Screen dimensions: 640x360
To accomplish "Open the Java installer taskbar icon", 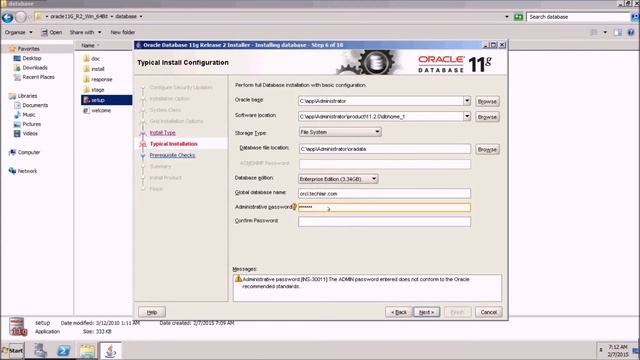I will pyautogui.click(x=110, y=351).
